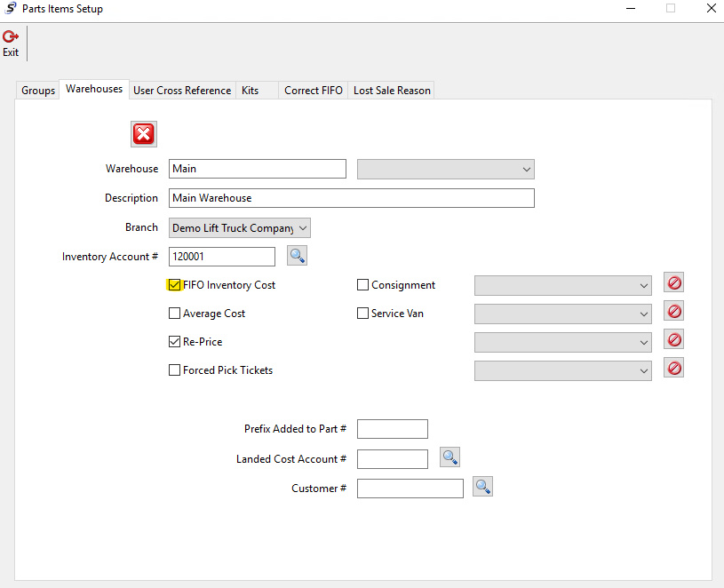Screen dimensions: 724x588
Task: Click the Customer # input field
Action: point(410,489)
